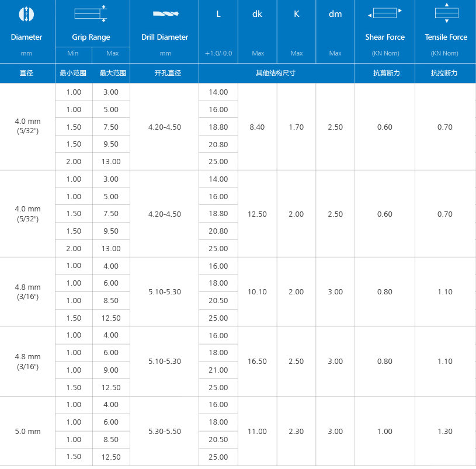Image resolution: width=476 pixels, height=469 pixels.
Task: Click the tensile force value 1.30
Action: coord(445,432)
